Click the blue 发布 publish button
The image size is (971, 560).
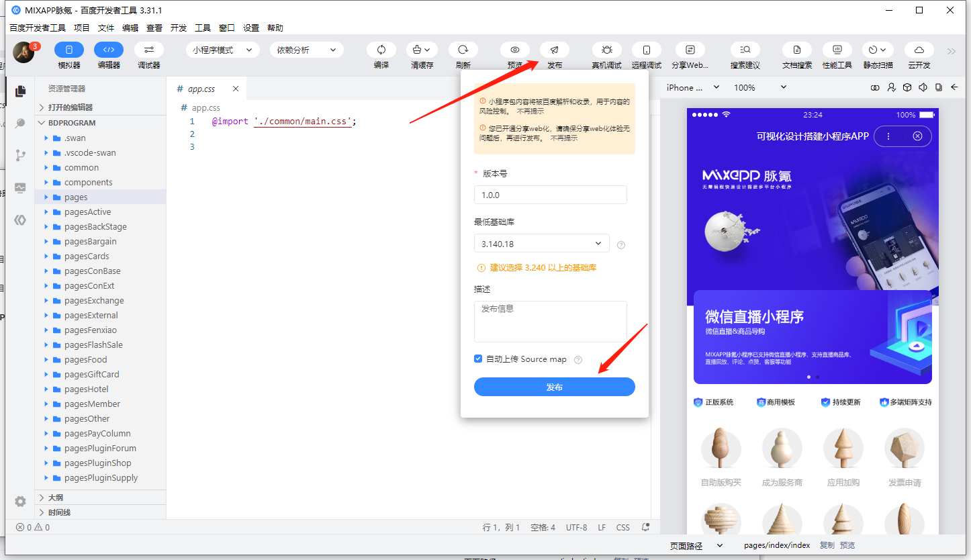(555, 387)
